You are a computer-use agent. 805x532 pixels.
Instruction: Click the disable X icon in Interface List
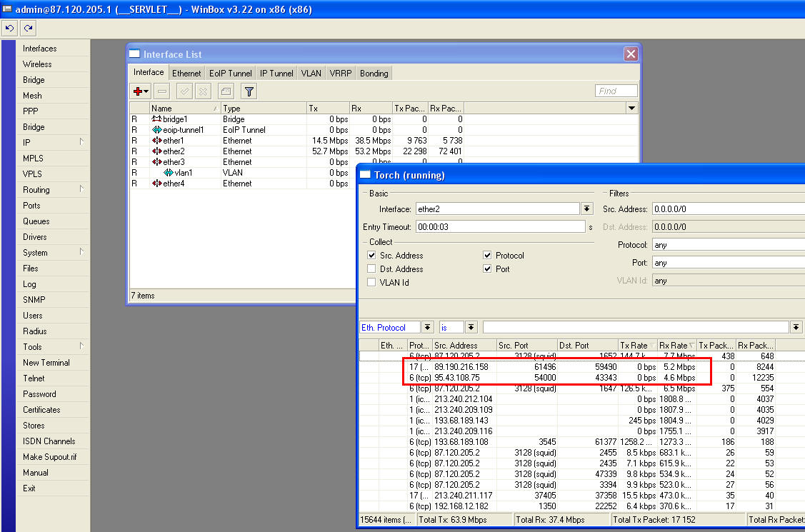203,91
